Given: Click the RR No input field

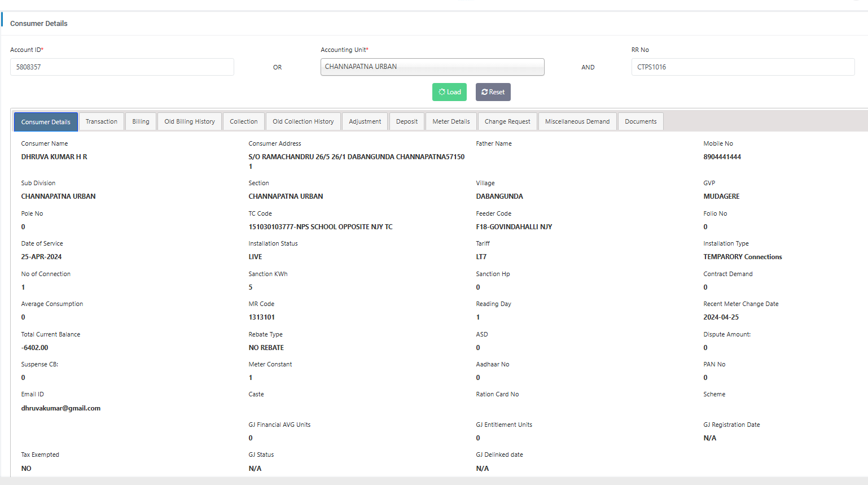Looking at the screenshot, I should point(742,67).
